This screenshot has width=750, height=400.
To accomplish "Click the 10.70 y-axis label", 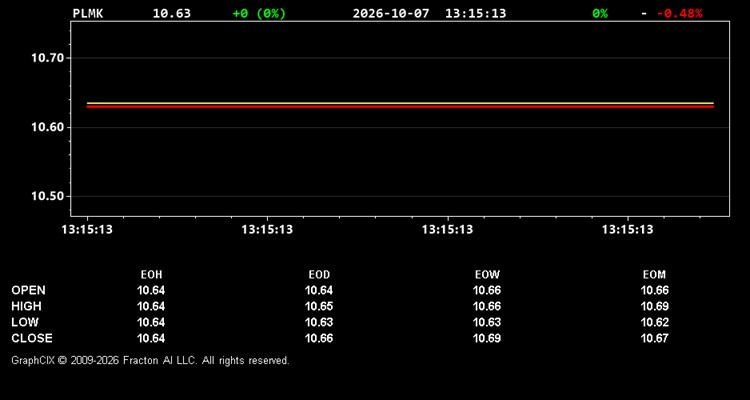I will point(47,58).
